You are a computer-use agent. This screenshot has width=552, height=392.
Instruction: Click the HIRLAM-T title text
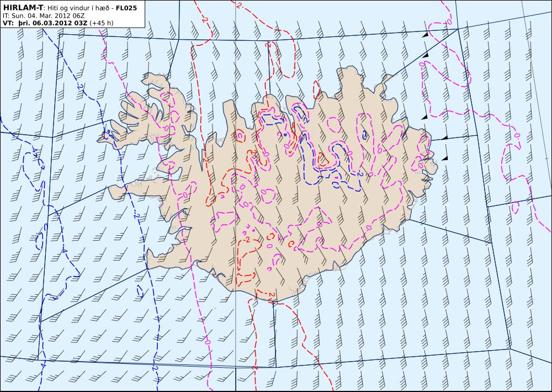[24, 7]
